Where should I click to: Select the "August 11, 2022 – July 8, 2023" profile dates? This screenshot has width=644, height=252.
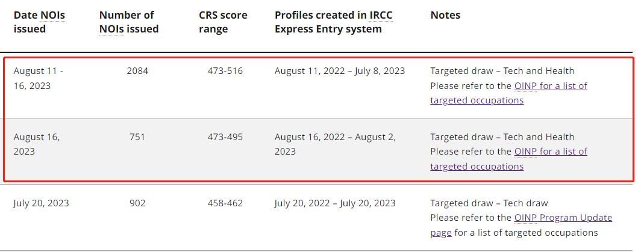point(340,71)
